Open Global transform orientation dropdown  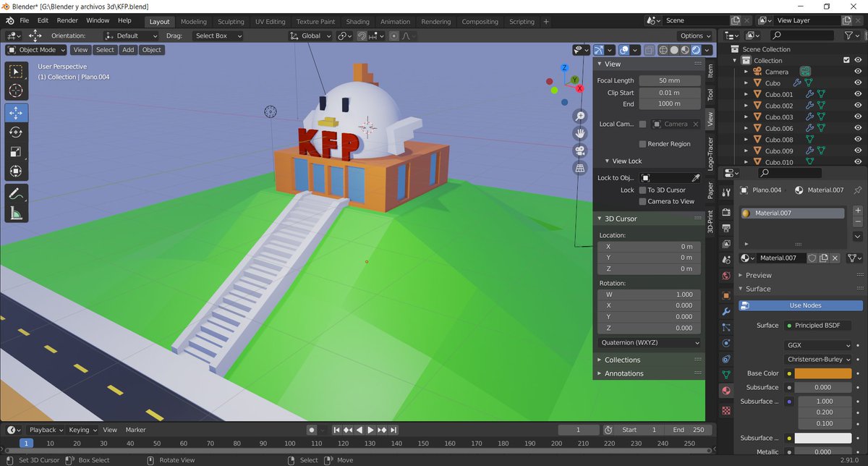click(x=310, y=35)
